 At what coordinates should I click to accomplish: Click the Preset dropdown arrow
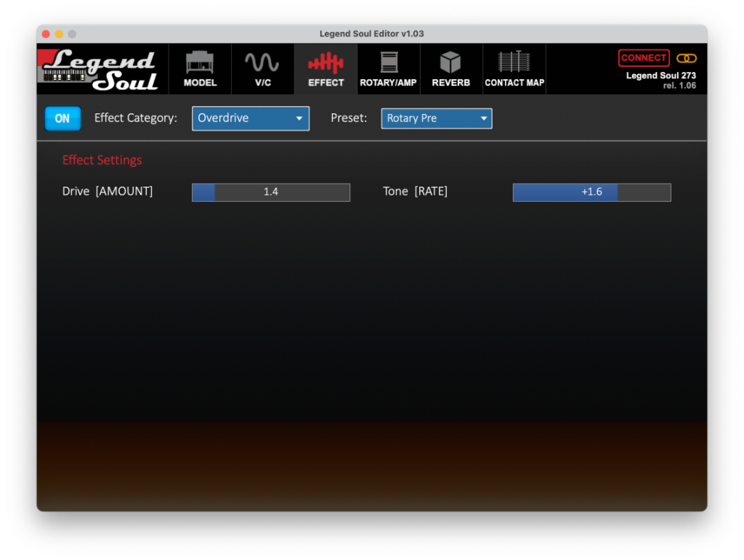[483, 118]
